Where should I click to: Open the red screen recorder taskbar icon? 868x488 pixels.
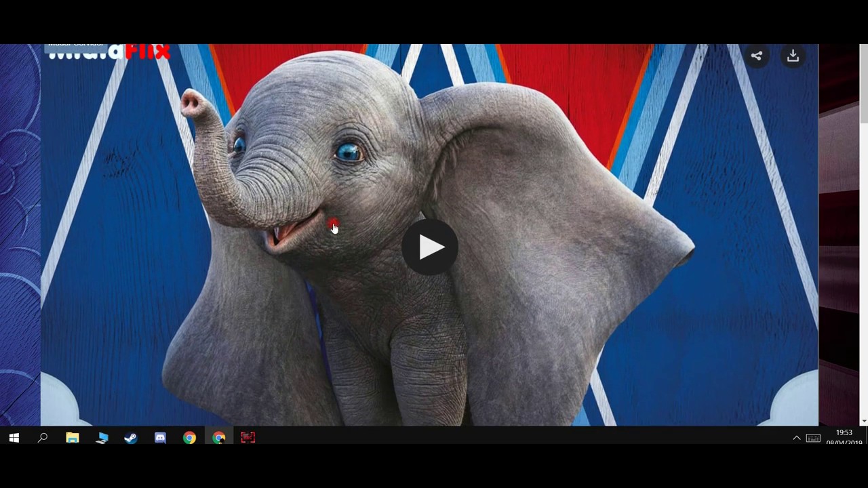click(248, 438)
